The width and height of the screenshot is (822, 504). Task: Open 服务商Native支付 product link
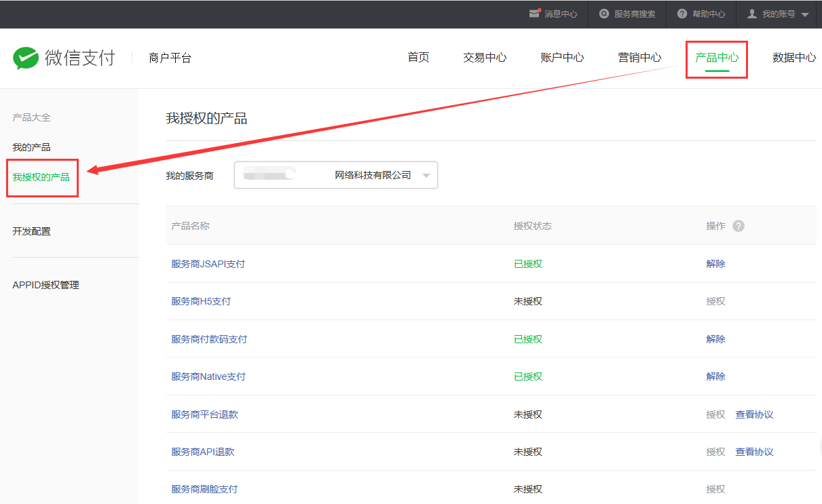click(208, 376)
